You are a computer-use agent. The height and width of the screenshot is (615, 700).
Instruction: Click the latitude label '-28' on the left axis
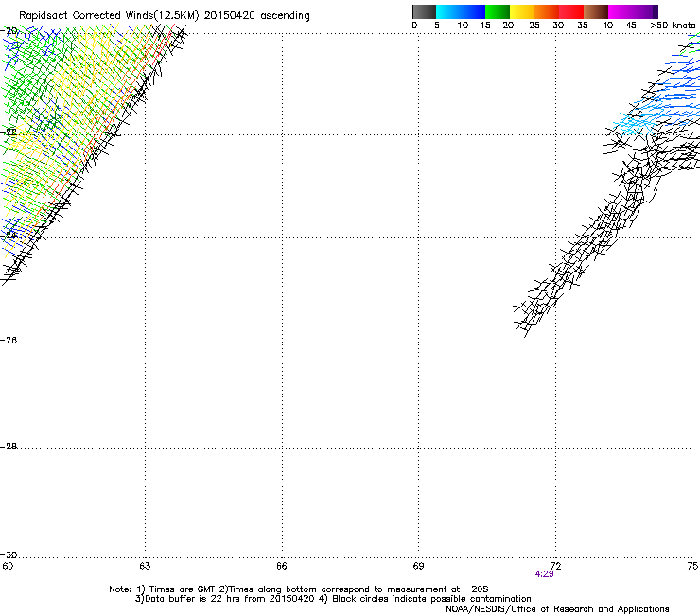tap(9, 447)
